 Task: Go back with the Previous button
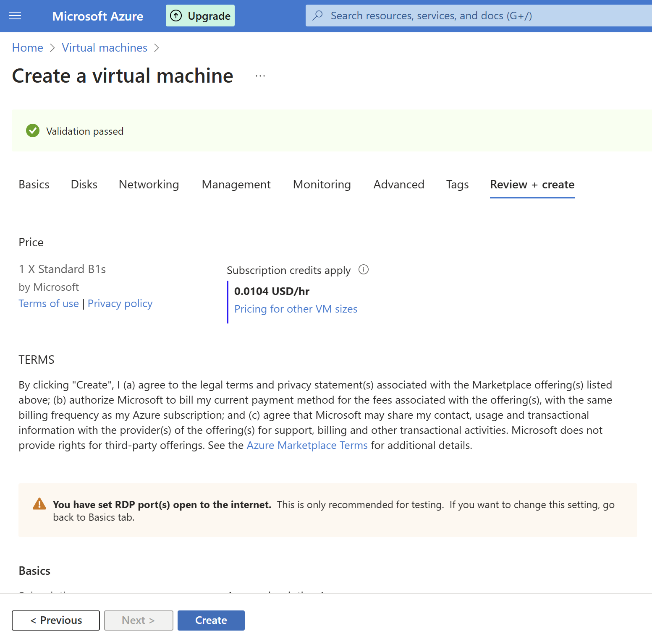pos(56,620)
